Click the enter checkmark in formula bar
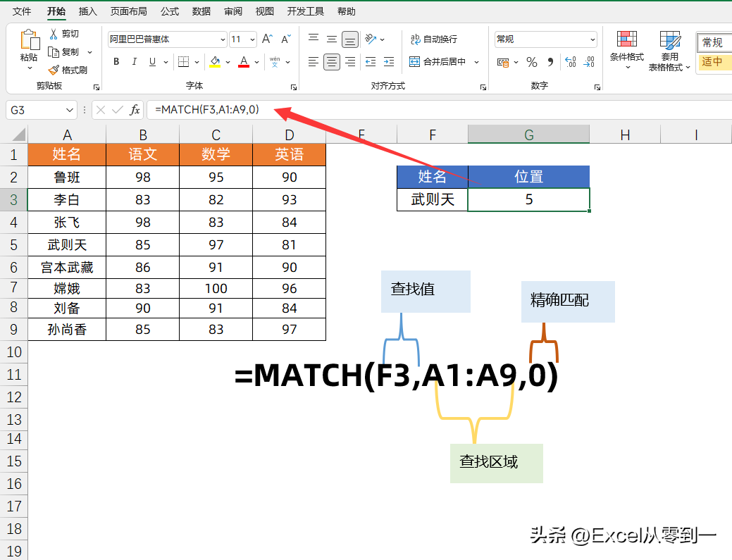The width and height of the screenshot is (732, 560). [x=117, y=110]
